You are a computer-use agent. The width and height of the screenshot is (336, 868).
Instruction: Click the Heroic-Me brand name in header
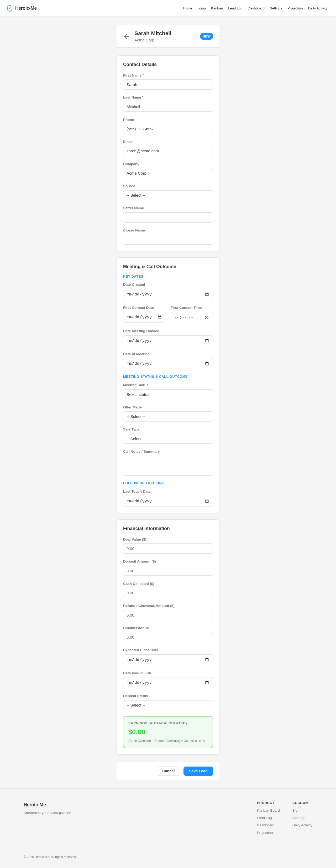click(x=26, y=8)
